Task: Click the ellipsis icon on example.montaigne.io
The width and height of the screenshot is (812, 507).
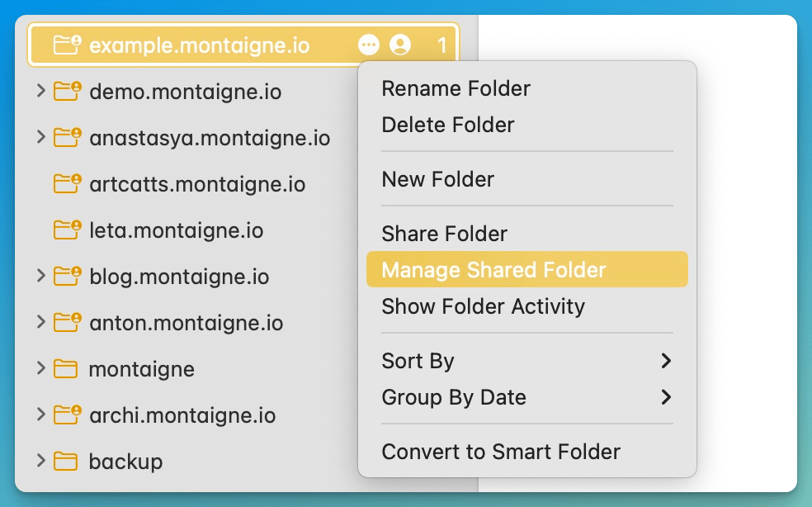Action: (x=369, y=45)
